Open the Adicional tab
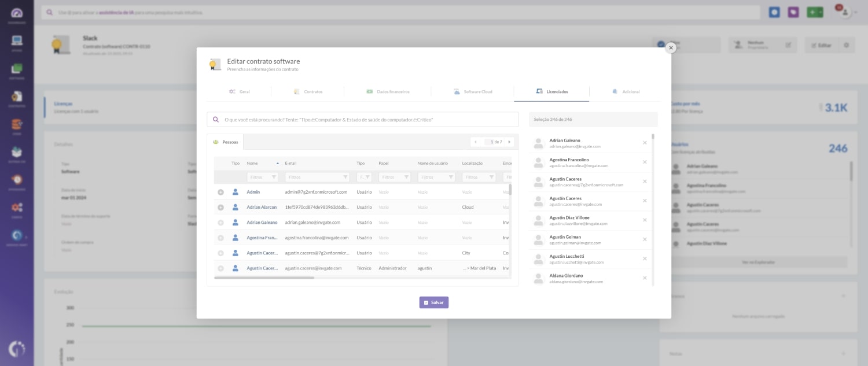868x366 pixels. [625, 91]
